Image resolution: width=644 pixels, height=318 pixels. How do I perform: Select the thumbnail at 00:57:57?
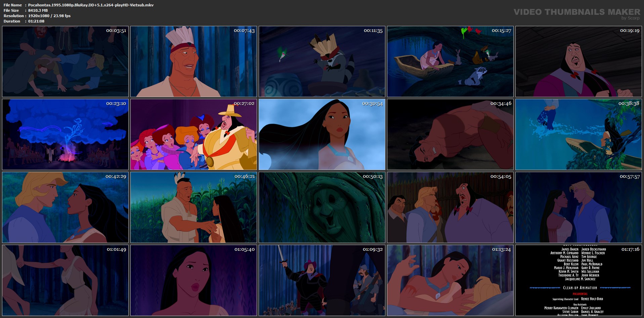click(578, 207)
